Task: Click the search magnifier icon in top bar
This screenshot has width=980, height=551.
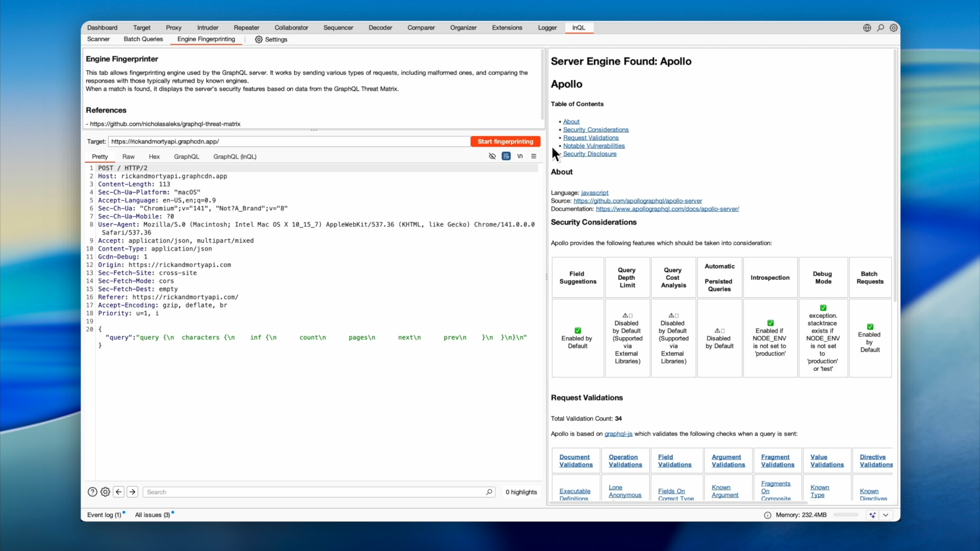Action: pos(880,28)
